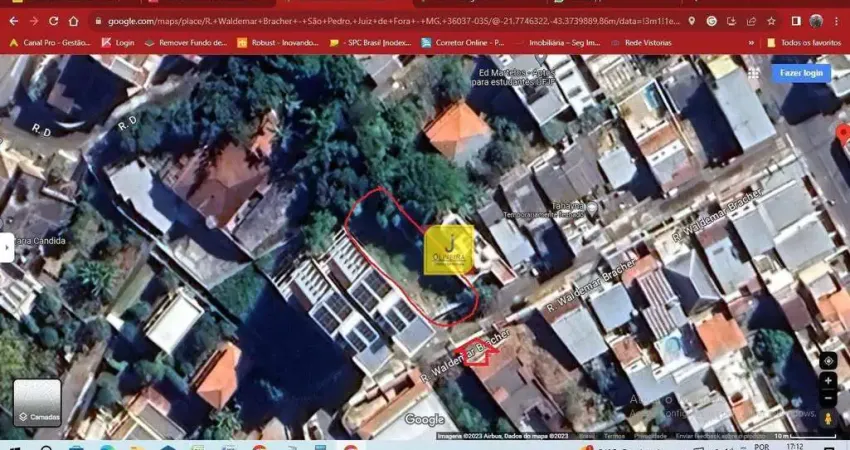Open Corretor Online bookmark
Viewport: 850px width, 450px height.
point(463,42)
